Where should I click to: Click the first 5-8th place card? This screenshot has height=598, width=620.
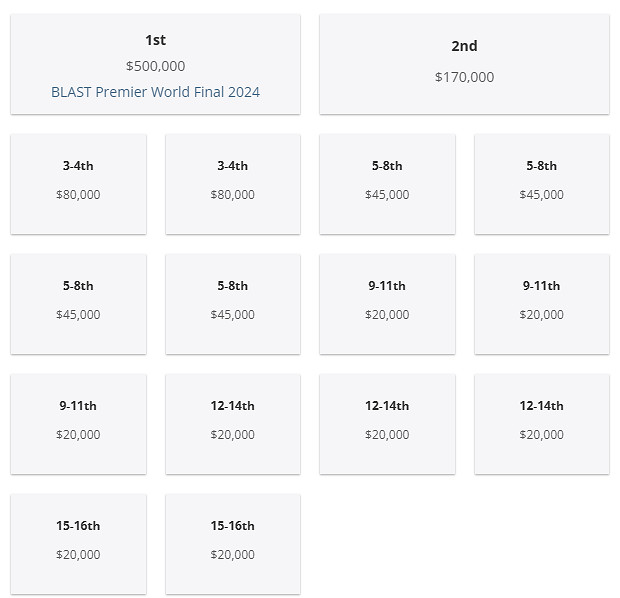tap(387, 184)
